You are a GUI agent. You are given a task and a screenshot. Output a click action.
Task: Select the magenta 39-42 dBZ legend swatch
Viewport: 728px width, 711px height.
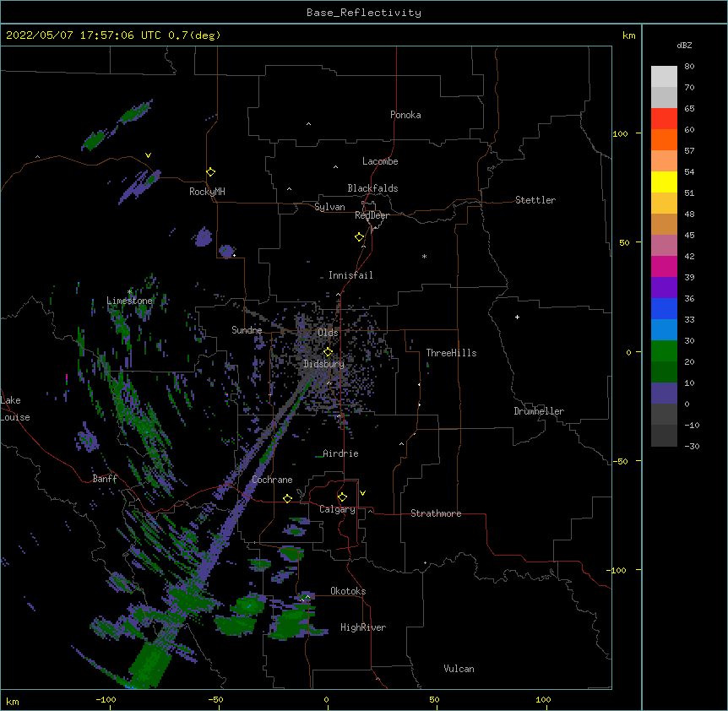[664, 266]
